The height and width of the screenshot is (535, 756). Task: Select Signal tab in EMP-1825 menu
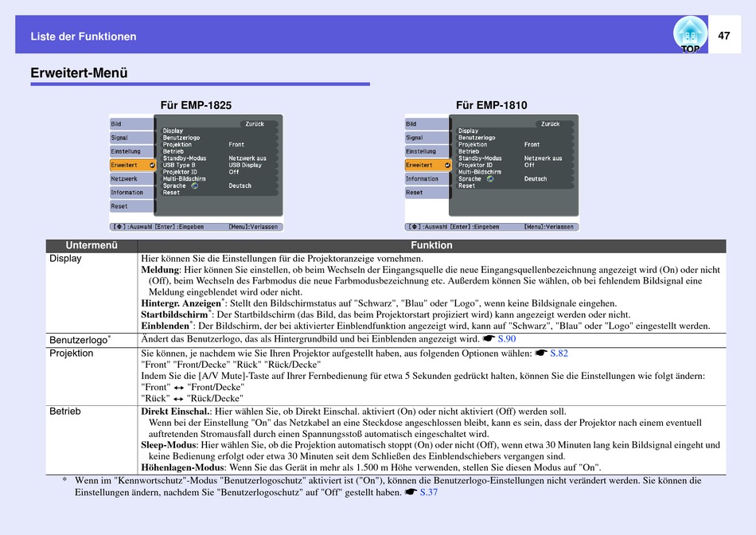[x=131, y=138]
